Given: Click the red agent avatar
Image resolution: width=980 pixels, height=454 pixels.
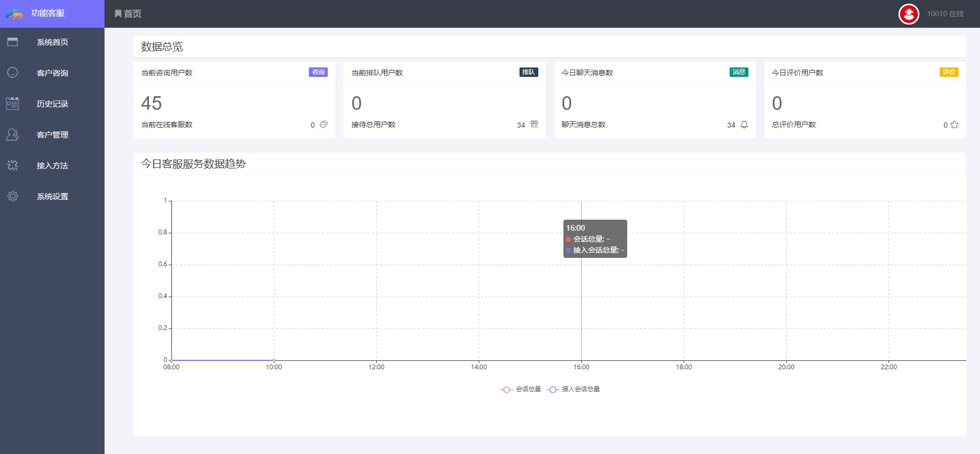Looking at the screenshot, I should tap(908, 14).
